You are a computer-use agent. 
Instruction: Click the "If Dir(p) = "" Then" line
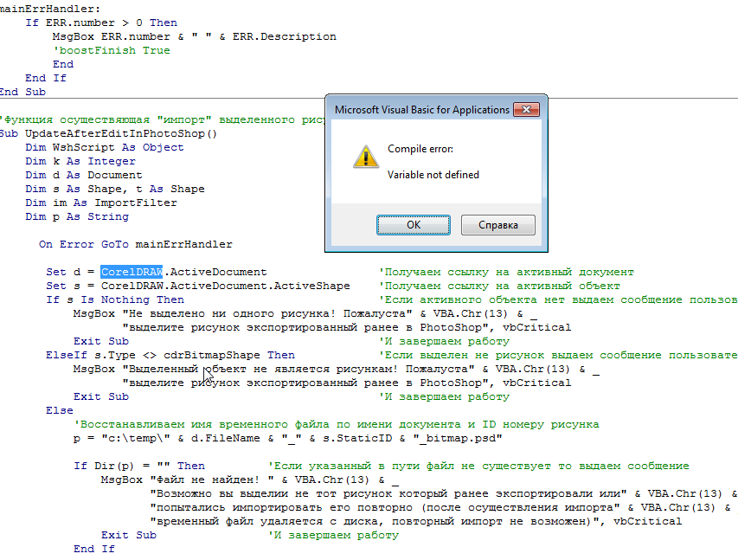(139, 466)
